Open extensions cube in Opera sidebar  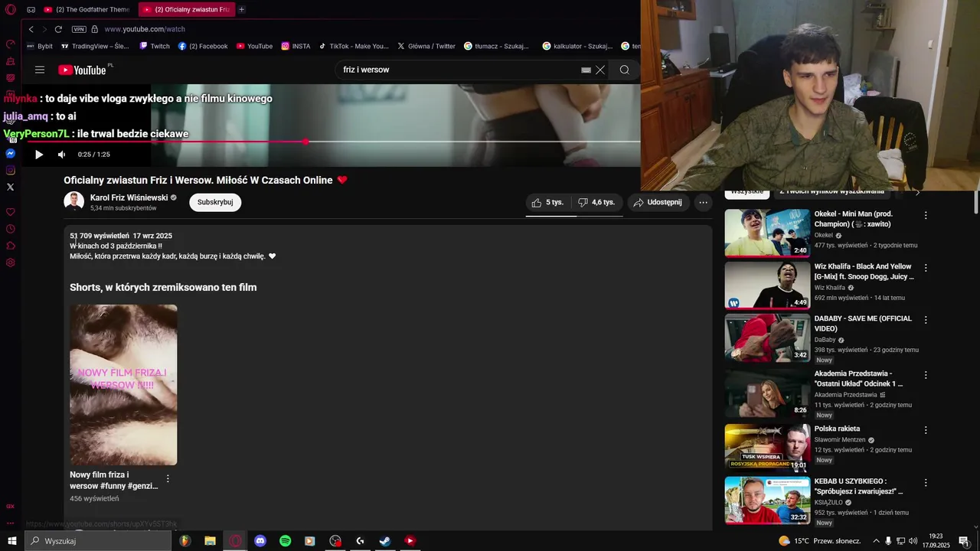(x=11, y=246)
